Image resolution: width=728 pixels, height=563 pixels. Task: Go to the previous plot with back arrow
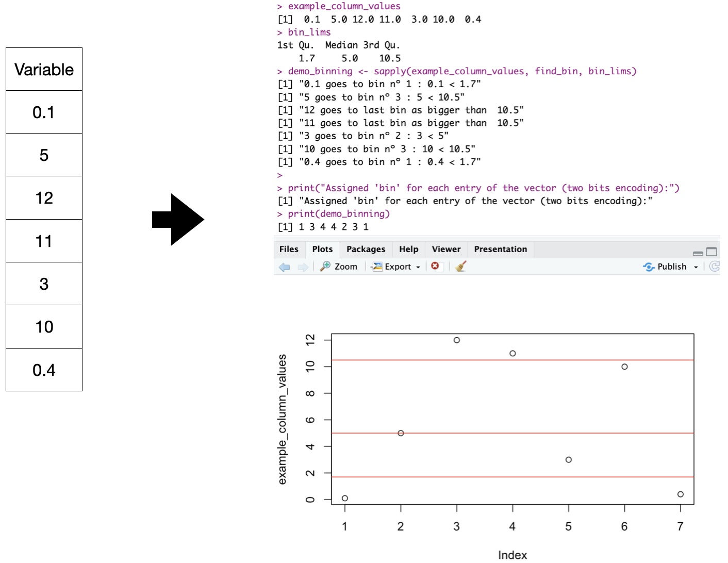[284, 267]
